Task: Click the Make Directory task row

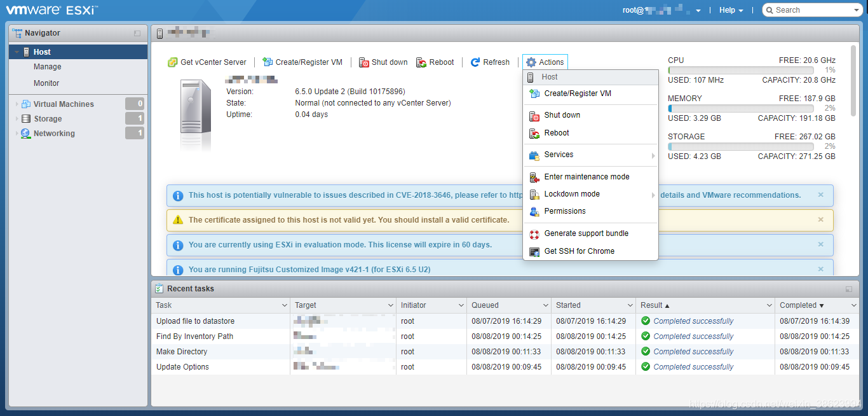Action: (x=505, y=352)
